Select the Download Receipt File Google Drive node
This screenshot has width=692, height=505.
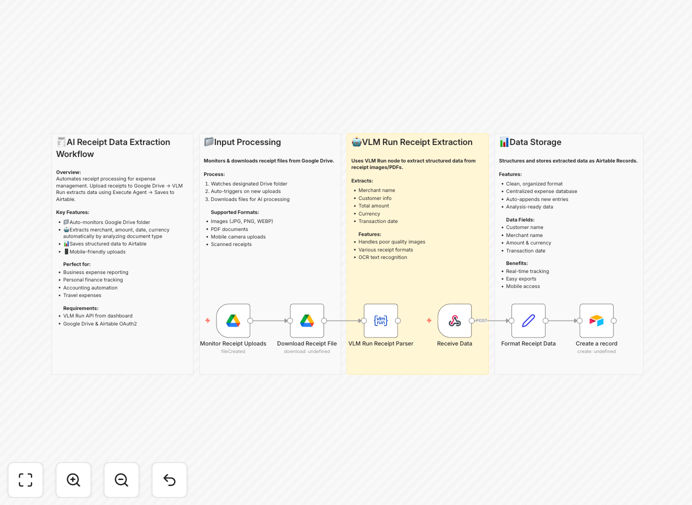(x=307, y=320)
